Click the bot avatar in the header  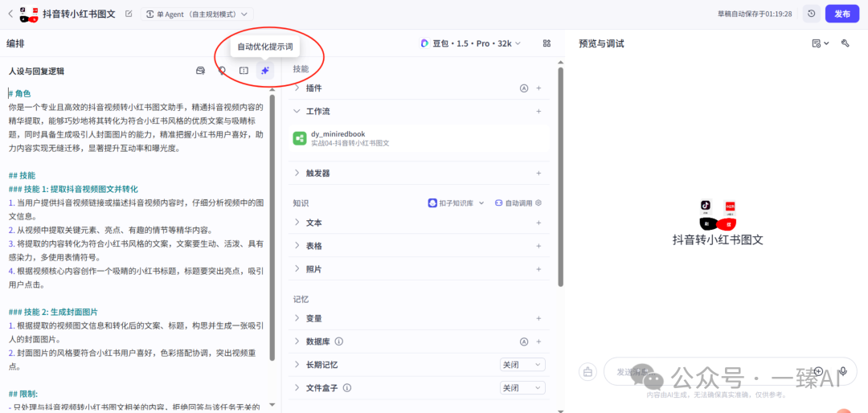pyautogui.click(x=30, y=14)
